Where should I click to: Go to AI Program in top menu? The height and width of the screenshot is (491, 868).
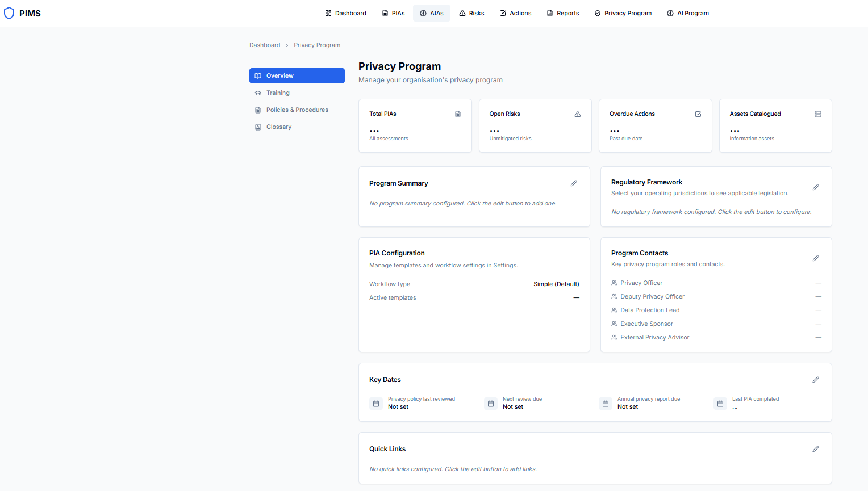(x=688, y=13)
